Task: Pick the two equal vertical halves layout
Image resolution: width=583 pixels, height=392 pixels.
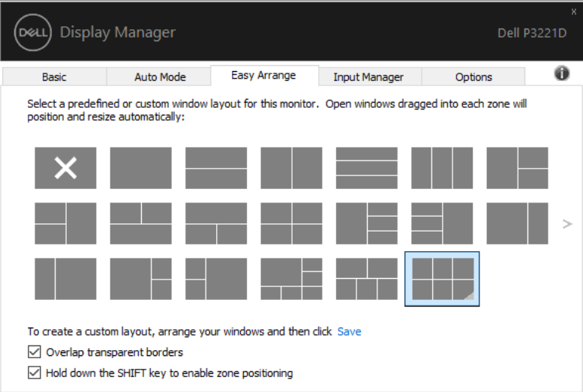Action: (x=291, y=168)
